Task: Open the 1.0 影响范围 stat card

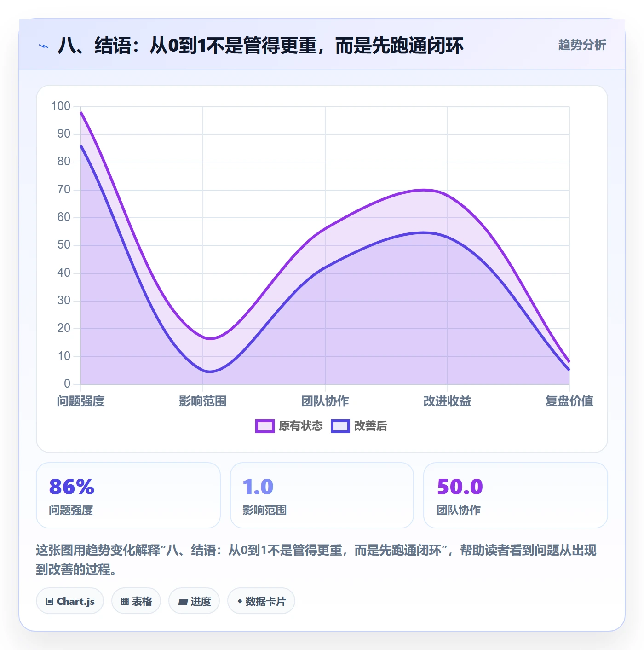Action: pyautogui.click(x=322, y=495)
